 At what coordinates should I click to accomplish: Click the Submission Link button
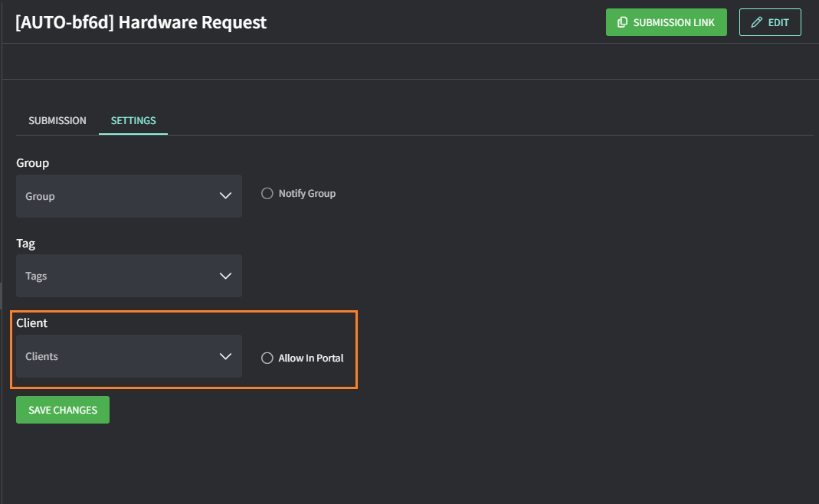click(x=666, y=22)
